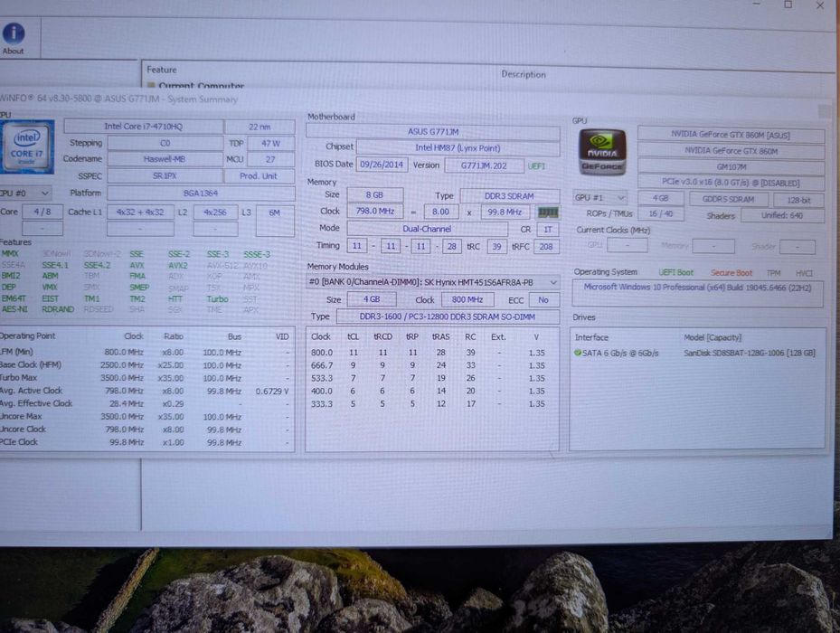The height and width of the screenshot is (633, 840).
Task: Open the CPU #0 selector dropdown
Action: (25, 193)
